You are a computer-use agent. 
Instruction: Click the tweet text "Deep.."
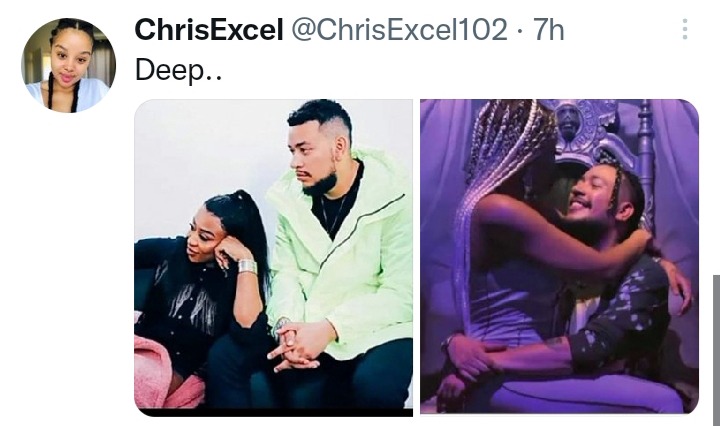pos(178,71)
